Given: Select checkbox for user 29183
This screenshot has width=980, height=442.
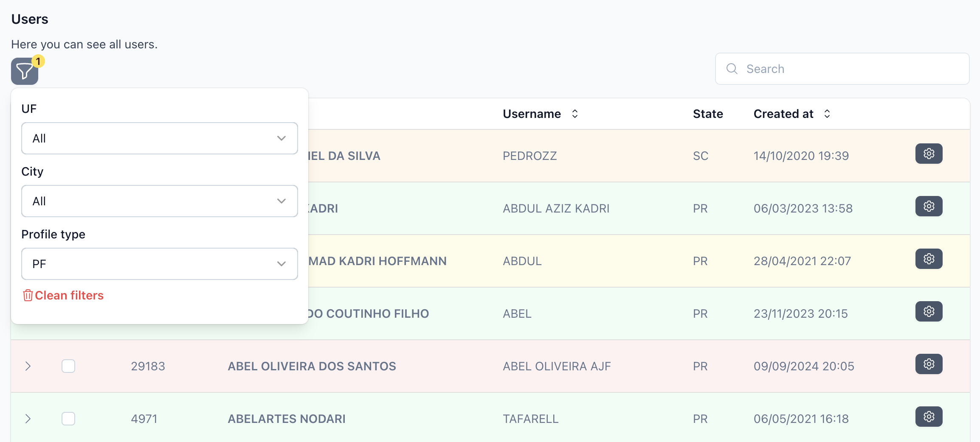Looking at the screenshot, I should point(68,366).
